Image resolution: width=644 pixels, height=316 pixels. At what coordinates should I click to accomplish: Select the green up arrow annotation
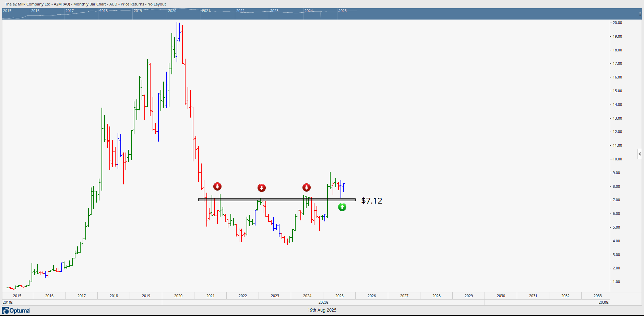(x=342, y=207)
